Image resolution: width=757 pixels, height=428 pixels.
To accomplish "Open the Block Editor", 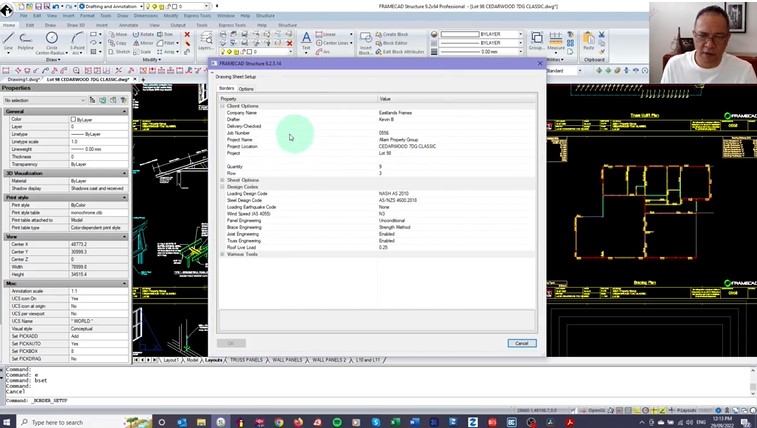I will 392,43.
